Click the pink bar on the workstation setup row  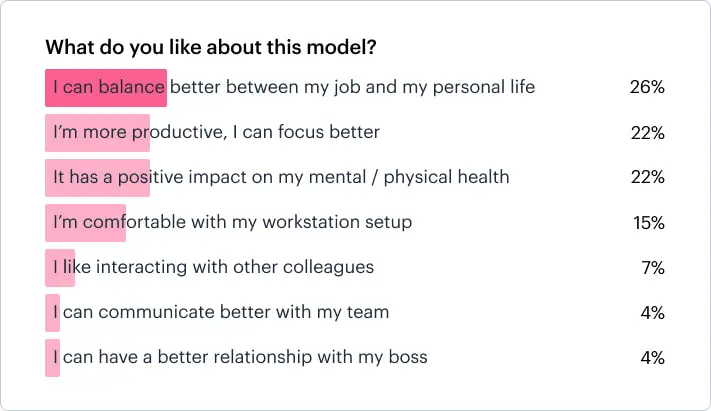pyautogui.click(x=85, y=222)
